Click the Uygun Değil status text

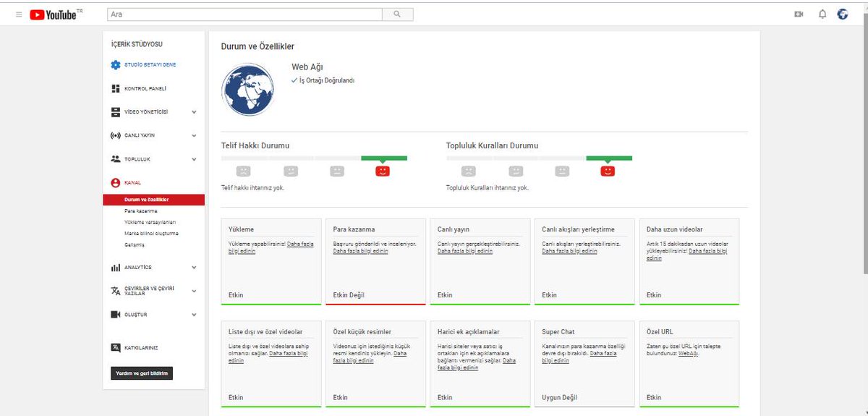pyautogui.click(x=560, y=397)
